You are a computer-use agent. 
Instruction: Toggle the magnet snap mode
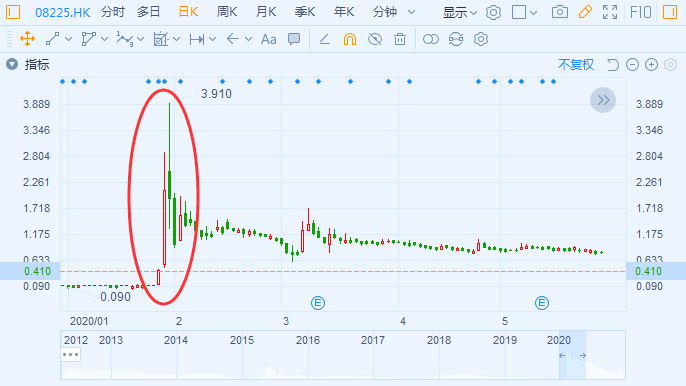[350, 39]
